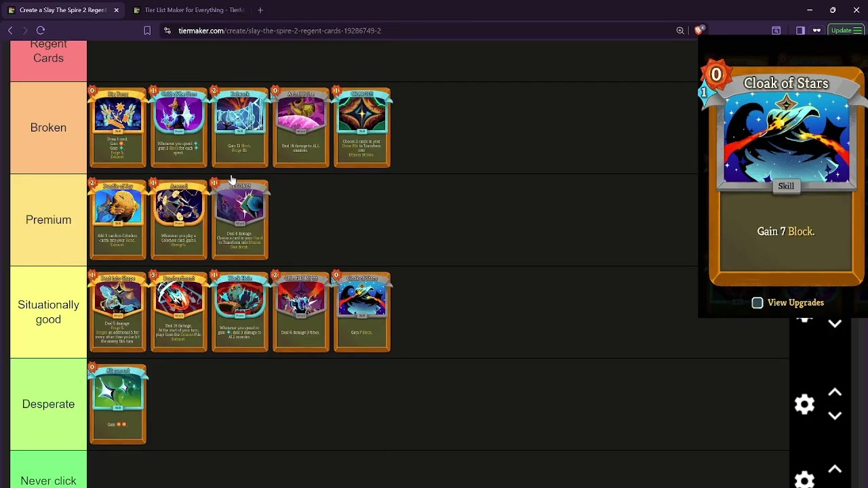
Task: Click the zoom magnifier icon in address bar
Action: tap(680, 30)
